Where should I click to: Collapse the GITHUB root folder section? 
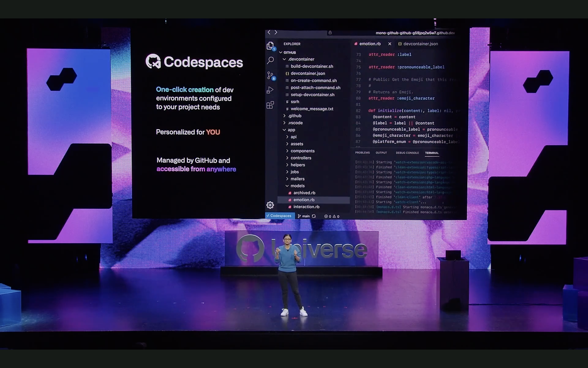(x=288, y=52)
